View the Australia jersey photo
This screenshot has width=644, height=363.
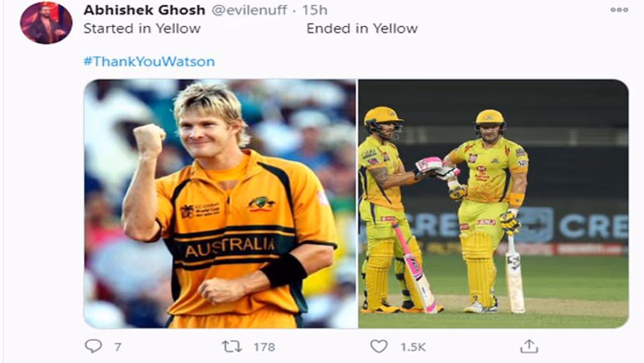pyautogui.click(x=220, y=204)
